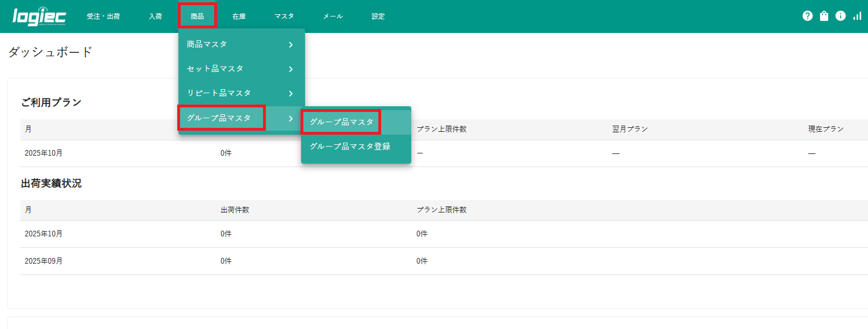The image size is (868, 329).
Task: Open the bar chart statistics icon
Action: pyautogui.click(x=857, y=16)
